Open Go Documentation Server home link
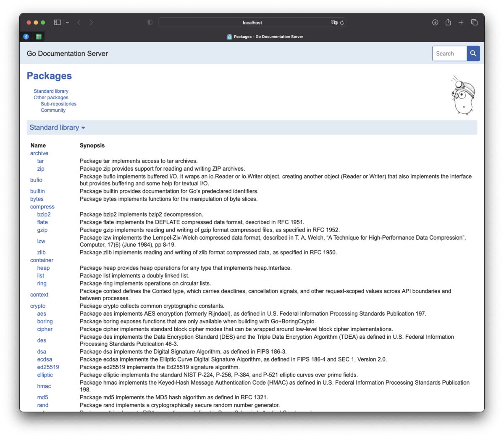This screenshot has height=438, width=504. tap(67, 53)
